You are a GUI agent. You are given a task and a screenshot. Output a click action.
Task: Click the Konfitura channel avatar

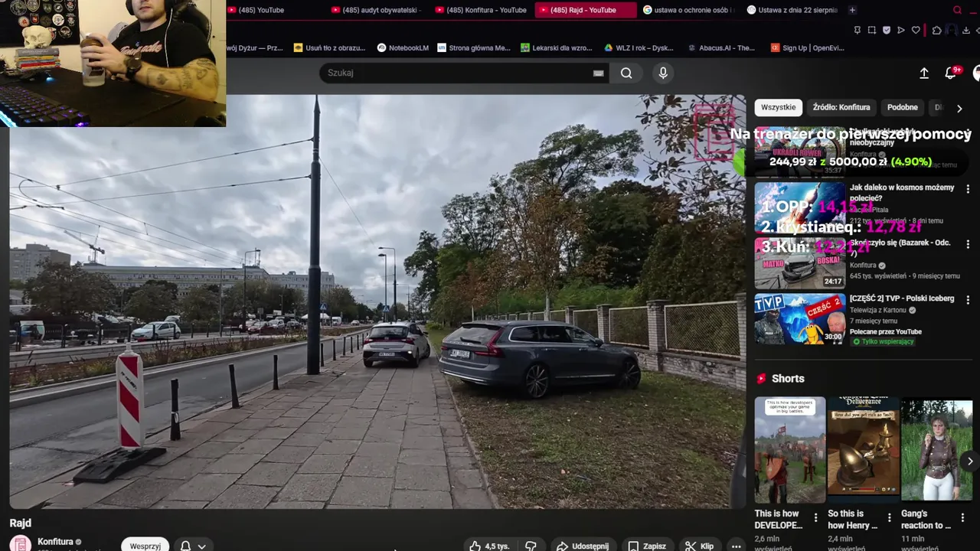click(21, 544)
